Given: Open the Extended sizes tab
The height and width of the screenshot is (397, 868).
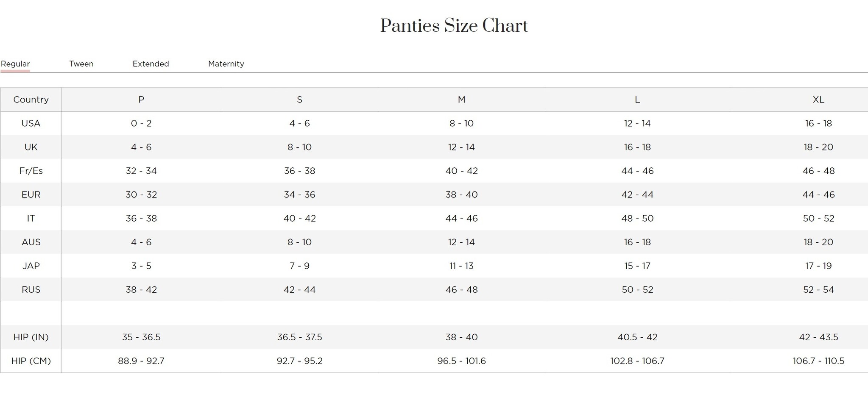Looking at the screenshot, I should point(151,64).
